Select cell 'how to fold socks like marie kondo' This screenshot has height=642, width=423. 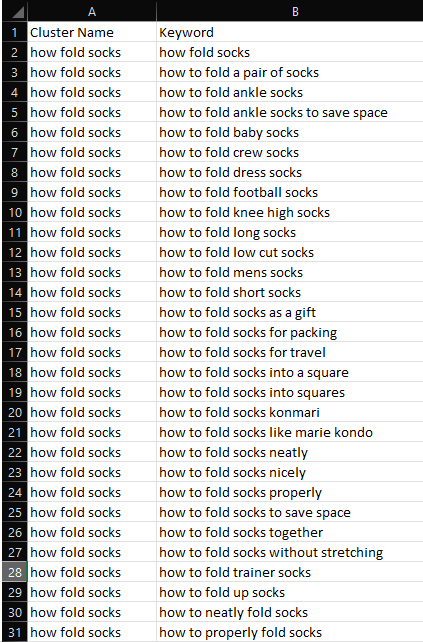[290, 432]
